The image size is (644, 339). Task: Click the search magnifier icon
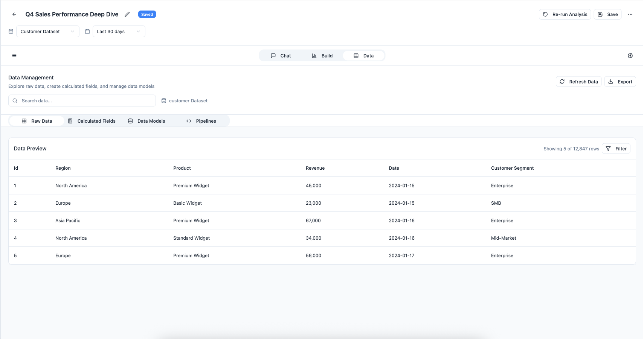[15, 101]
